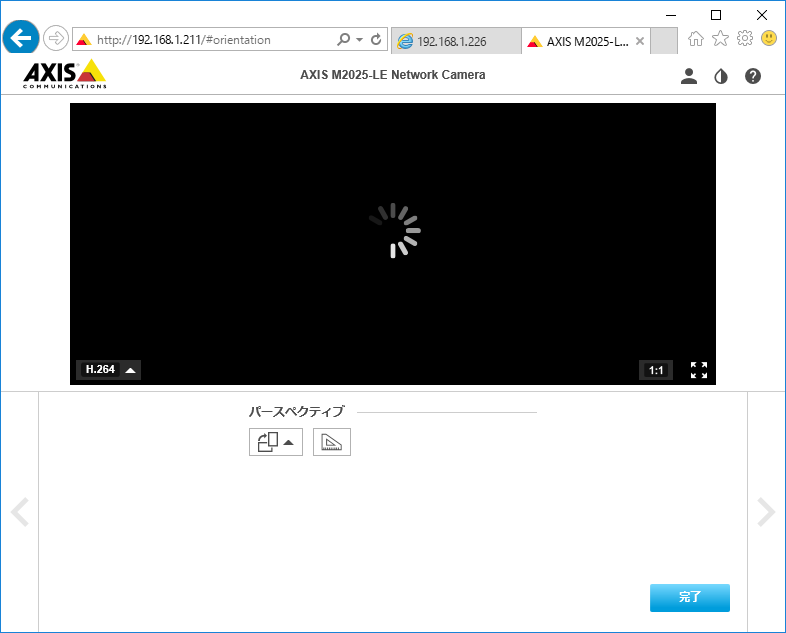The height and width of the screenshot is (633, 786).
Task: Click the AXIS Communications logo
Action: click(x=65, y=74)
